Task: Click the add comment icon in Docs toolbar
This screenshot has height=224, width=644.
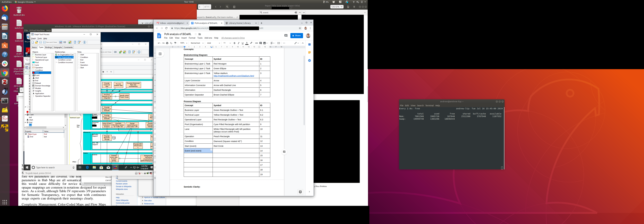Action: [260, 43]
